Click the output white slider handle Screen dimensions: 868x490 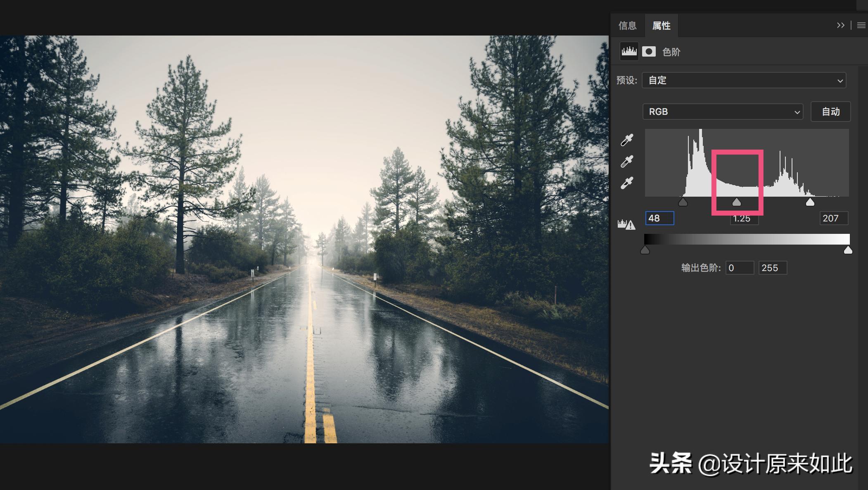point(848,250)
